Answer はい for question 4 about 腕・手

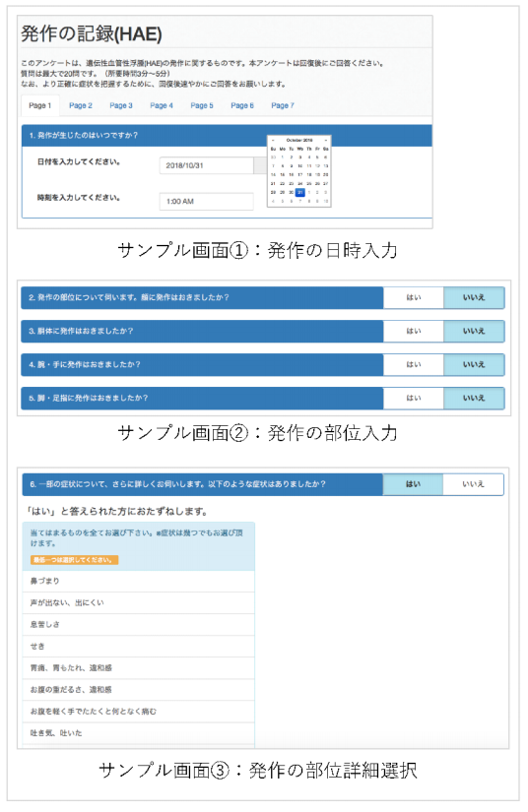[x=414, y=364]
